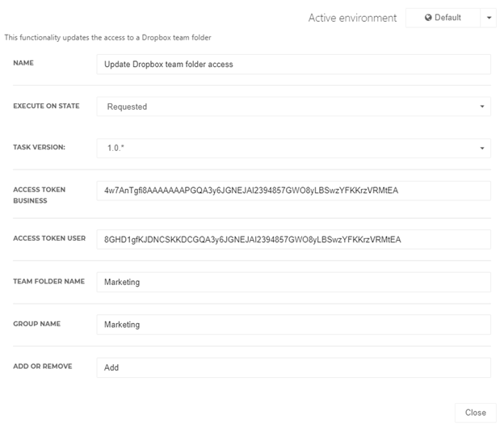Click the Close button
This screenshot has height=432, width=504.
coord(476,413)
